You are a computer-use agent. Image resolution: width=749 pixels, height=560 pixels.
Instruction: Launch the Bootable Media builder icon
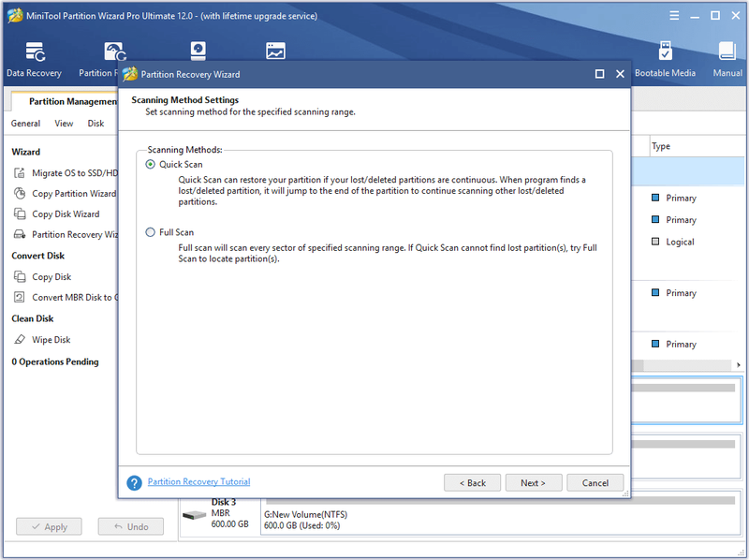click(x=665, y=52)
